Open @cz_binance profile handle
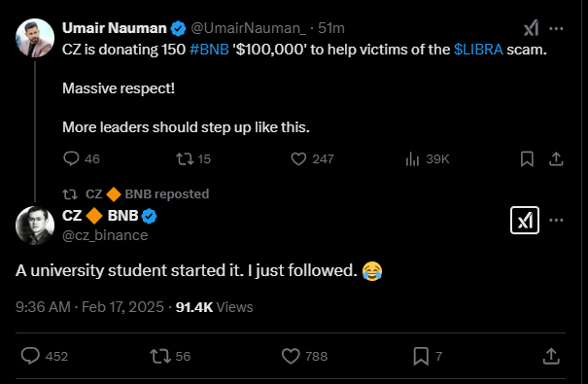Viewport: 588px width, 384px height. pyautogui.click(x=105, y=235)
